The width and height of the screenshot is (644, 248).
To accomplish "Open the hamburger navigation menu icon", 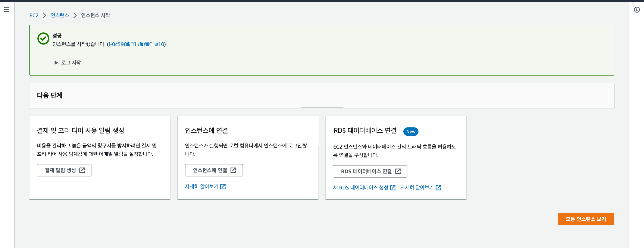I will 7,10.
